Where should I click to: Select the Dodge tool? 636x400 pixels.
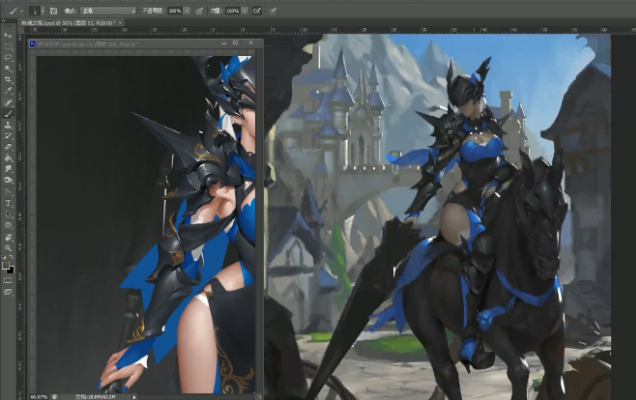pos(8,180)
